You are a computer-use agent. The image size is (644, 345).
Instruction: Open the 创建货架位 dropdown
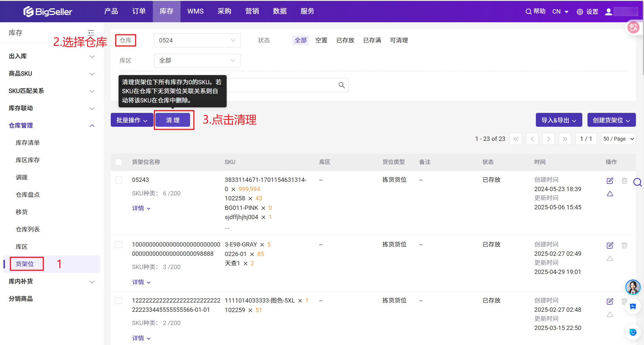point(611,120)
